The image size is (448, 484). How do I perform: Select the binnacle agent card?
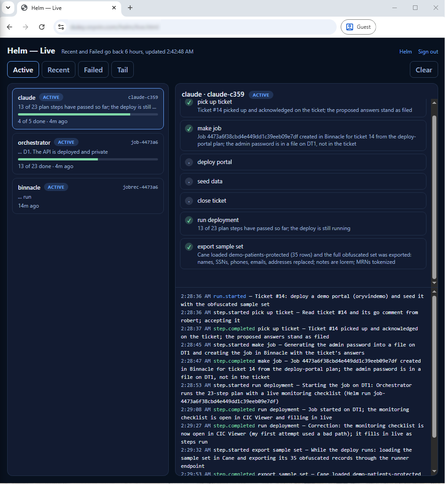click(88, 196)
